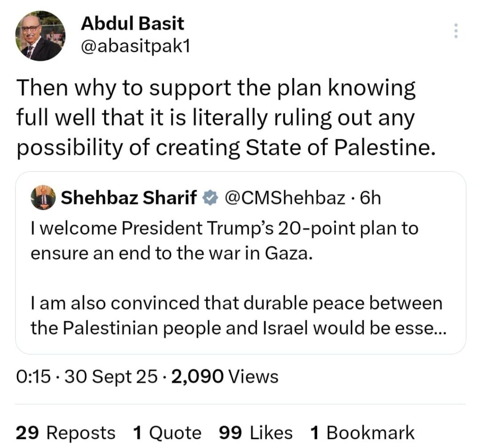The width and height of the screenshot is (481, 448).
Task: Click the "I am also convinced" paragraph
Action: [x=236, y=303]
